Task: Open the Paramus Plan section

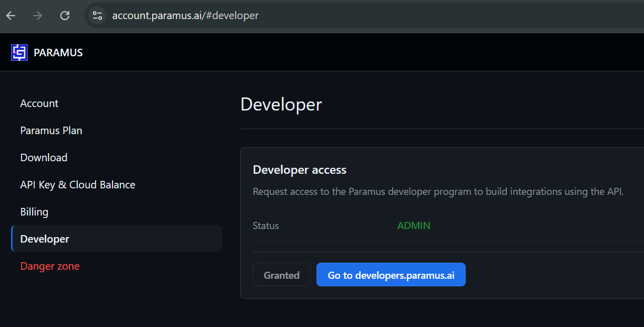Action: tap(117, 131)
